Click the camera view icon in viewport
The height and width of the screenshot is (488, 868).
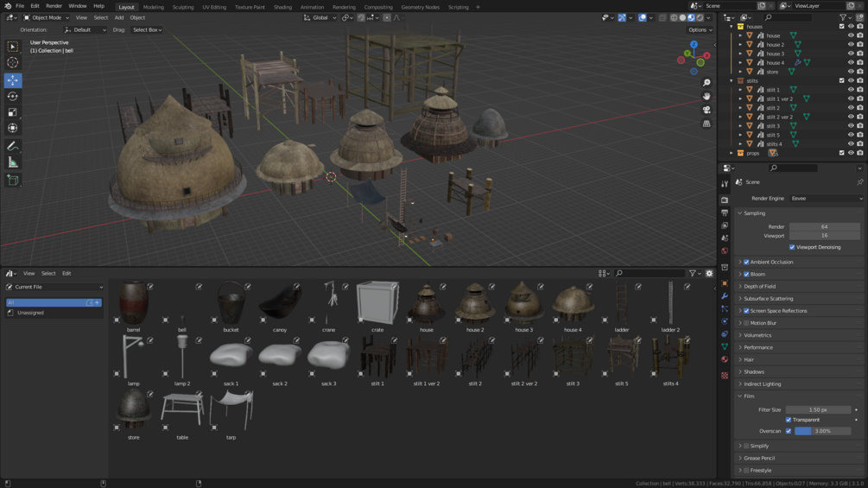click(706, 110)
